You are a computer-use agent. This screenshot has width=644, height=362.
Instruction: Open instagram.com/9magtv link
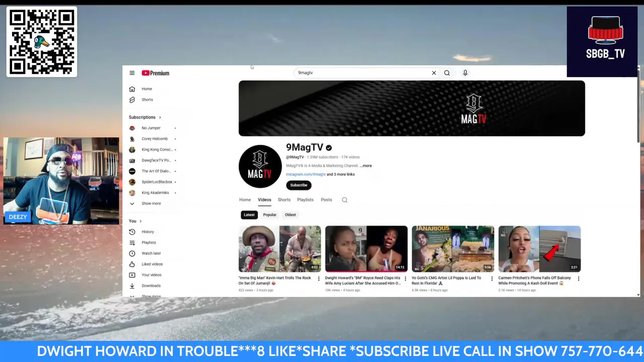(305, 174)
